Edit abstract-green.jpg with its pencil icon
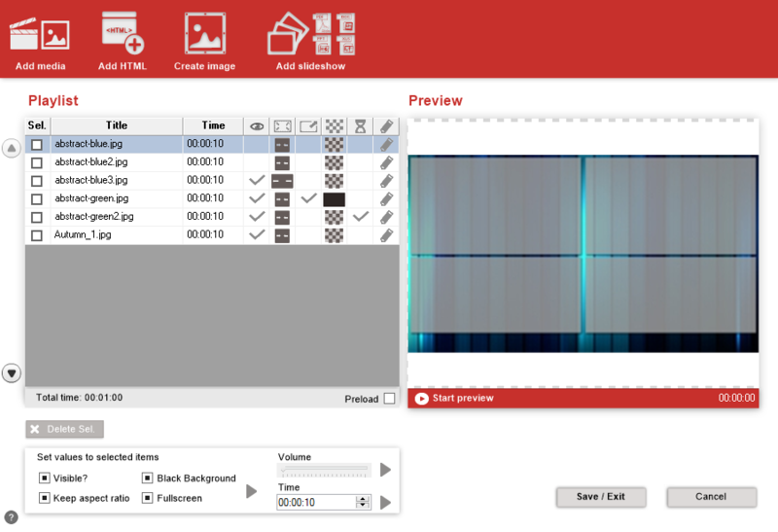 [x=386, y=199]
